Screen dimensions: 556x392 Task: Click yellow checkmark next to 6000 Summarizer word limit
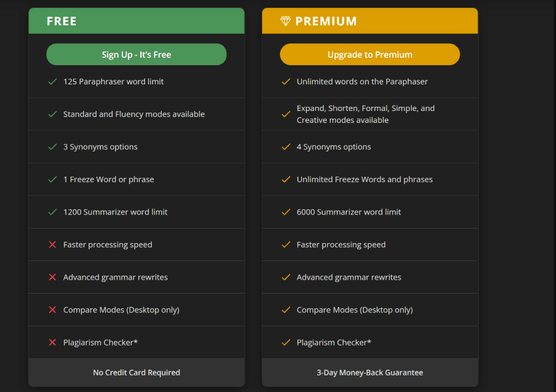pyautogui.click(x=286, y=212)
